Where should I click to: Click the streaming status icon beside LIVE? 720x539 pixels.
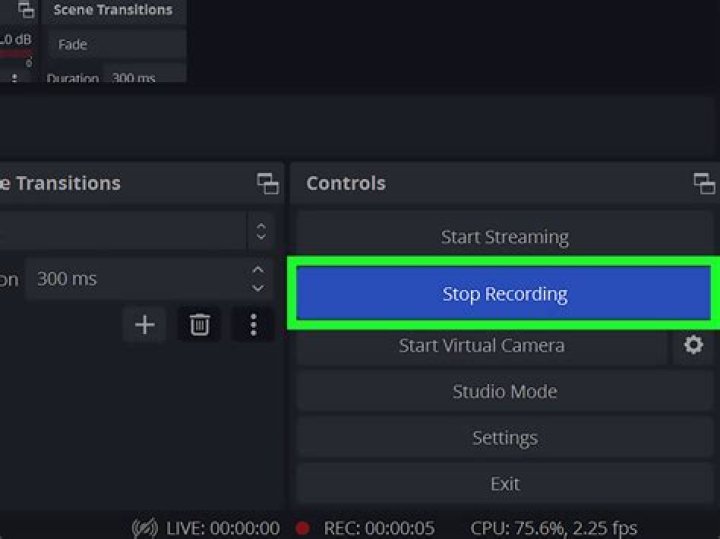click(x=145, y=528)
